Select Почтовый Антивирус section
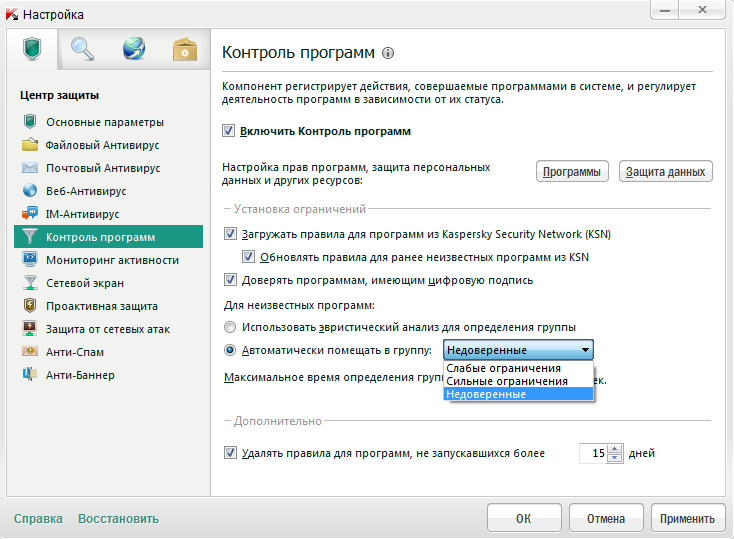This screenshot has height=539, width=734. pos(103,168)
